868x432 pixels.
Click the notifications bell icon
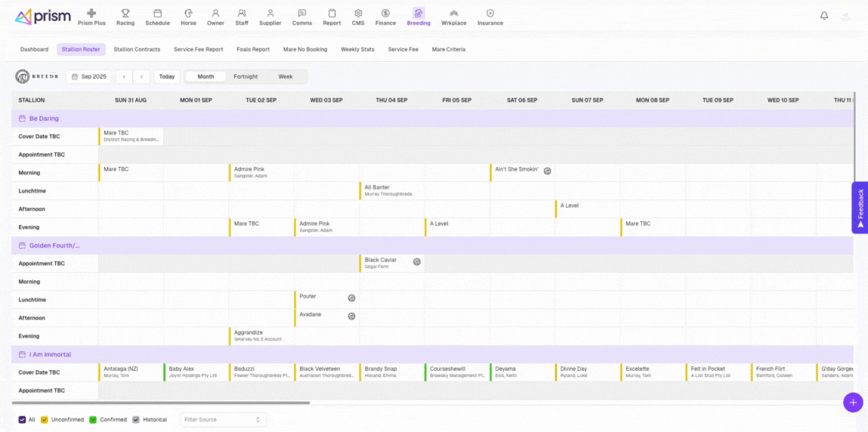coord(824,16)
